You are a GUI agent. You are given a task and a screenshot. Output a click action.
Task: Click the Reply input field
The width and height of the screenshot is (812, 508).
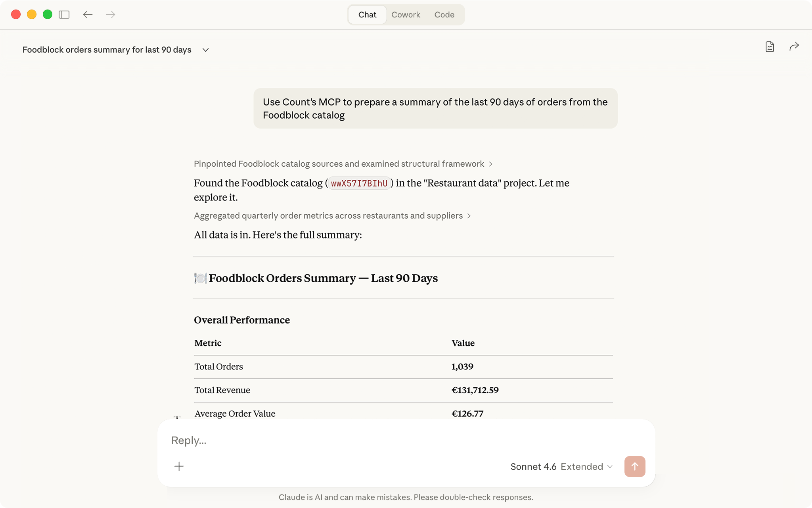coord(357,440)
